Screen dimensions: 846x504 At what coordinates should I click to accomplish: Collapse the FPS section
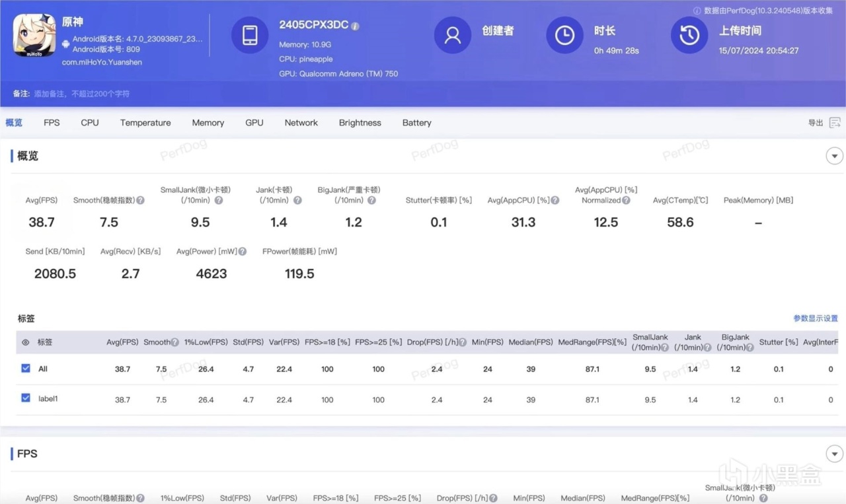834,454
